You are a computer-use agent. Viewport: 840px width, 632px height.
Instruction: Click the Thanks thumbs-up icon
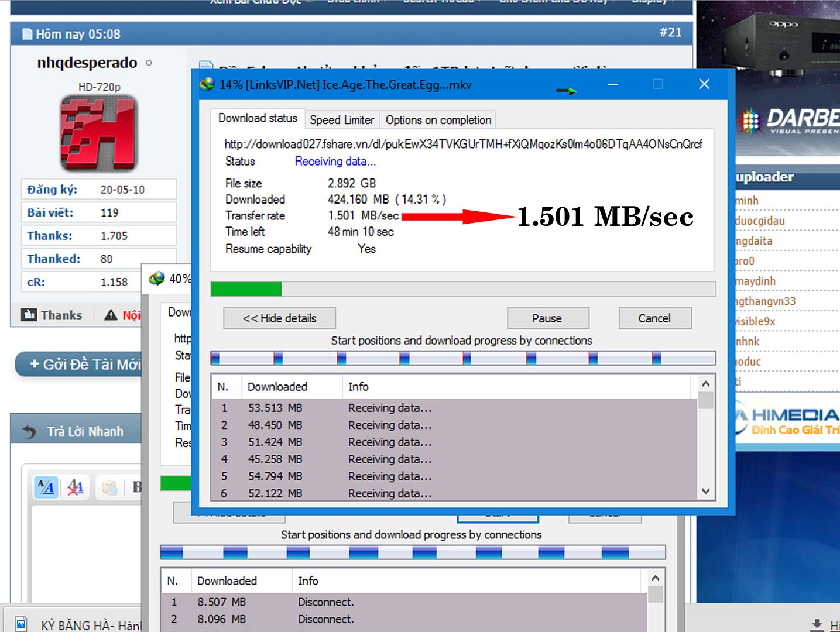29,315
